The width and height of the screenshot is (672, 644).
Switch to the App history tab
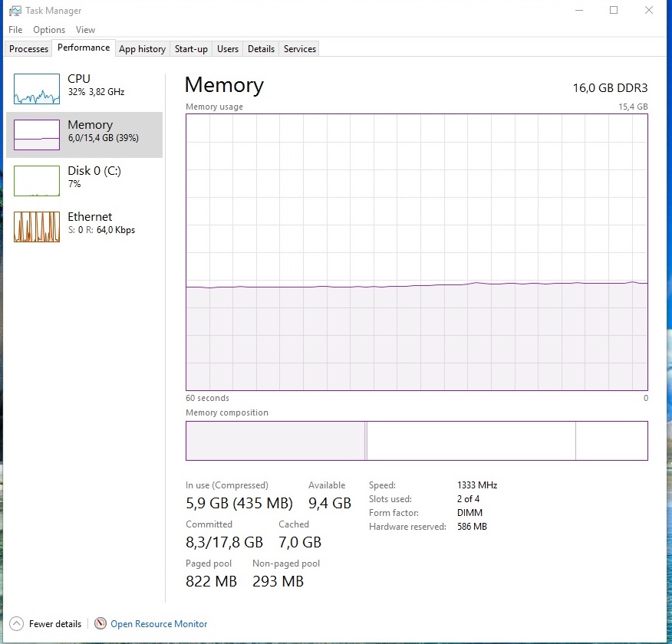(x=142, y=49)
